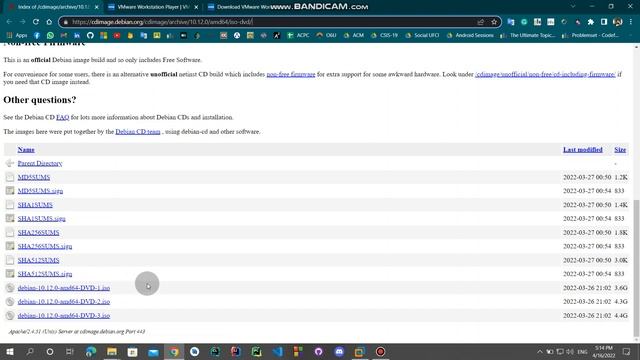Open the Android Sessions bookmark
This screenshot has height=360, width=640.
tap(470, 36)
